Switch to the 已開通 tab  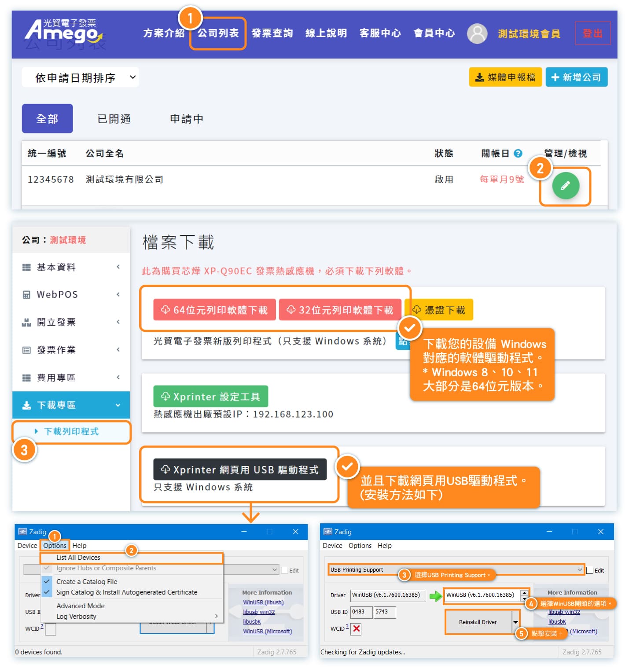point(114,119)
